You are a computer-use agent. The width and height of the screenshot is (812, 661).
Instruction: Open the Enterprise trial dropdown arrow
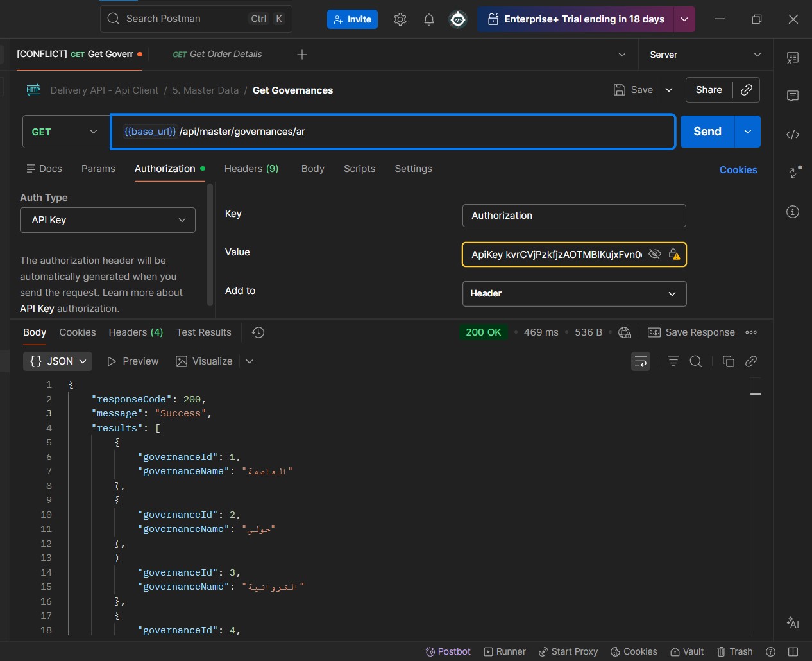pyautogui.click(x=684, y=19)
